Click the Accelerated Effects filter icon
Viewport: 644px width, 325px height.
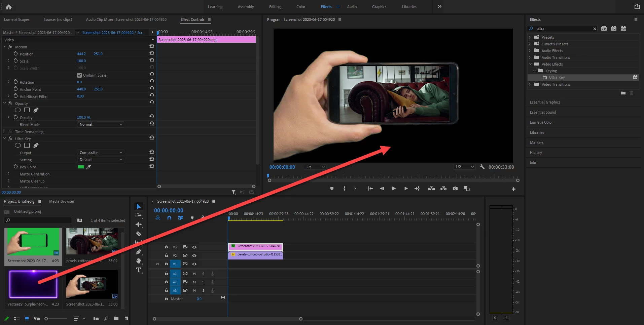[604, 29]
